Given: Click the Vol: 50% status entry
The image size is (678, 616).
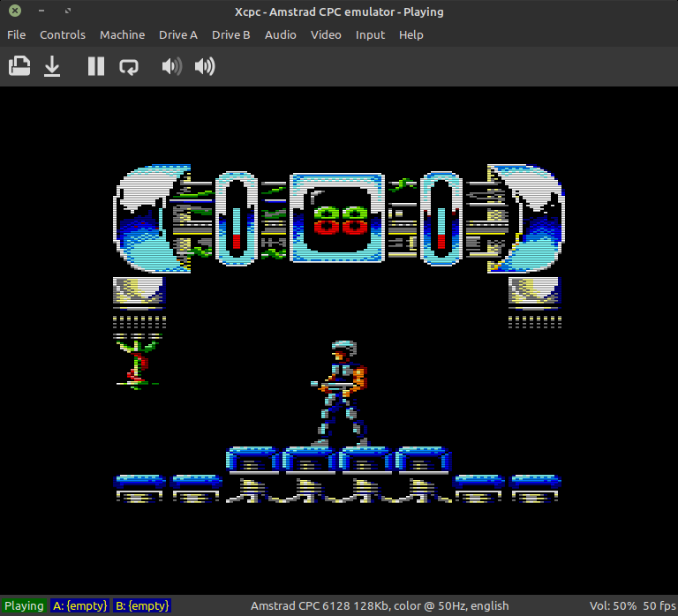Looking at the screenshot, I should [613, 605].
